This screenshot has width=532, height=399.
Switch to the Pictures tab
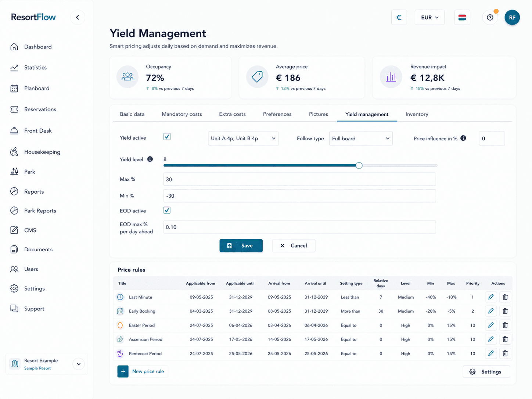click(x=319, y=114)
